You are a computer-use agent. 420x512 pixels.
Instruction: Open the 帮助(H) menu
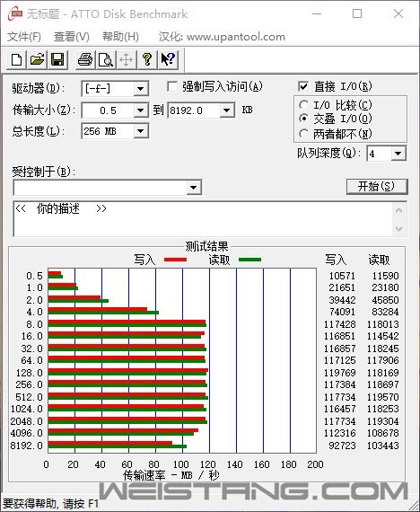click(120, 36)
